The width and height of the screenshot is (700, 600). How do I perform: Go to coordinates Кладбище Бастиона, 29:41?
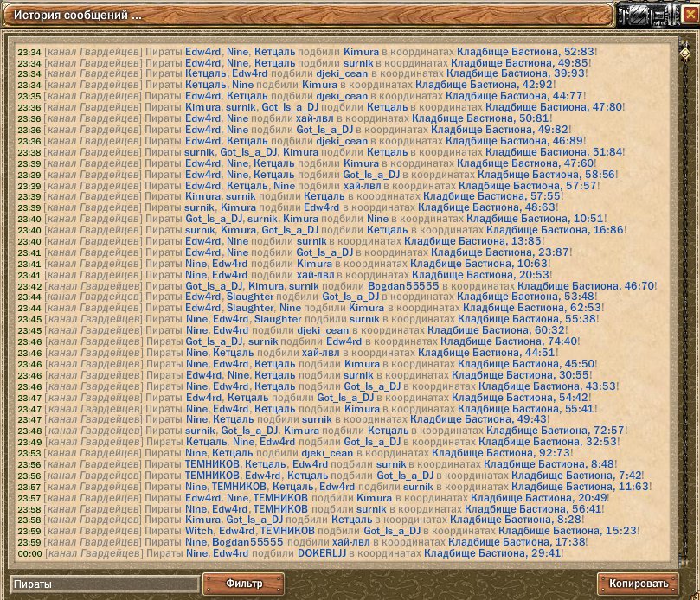point(493,553)
